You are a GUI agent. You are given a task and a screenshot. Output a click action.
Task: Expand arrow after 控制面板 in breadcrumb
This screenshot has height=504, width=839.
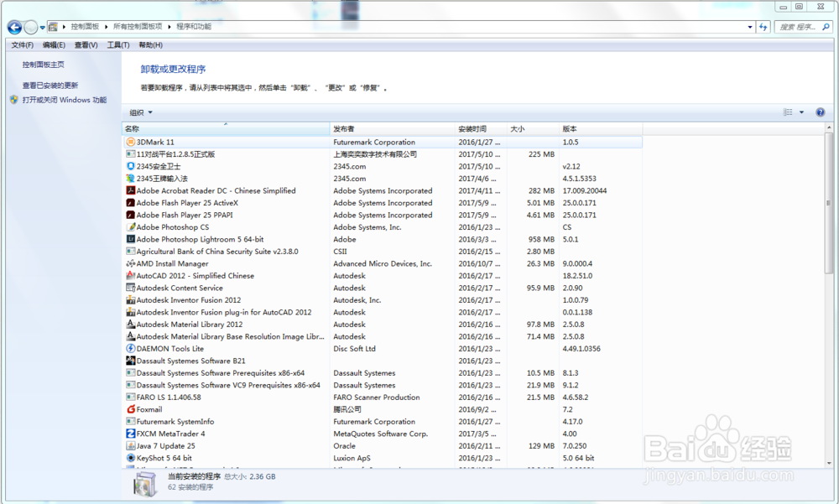[106, 27]
